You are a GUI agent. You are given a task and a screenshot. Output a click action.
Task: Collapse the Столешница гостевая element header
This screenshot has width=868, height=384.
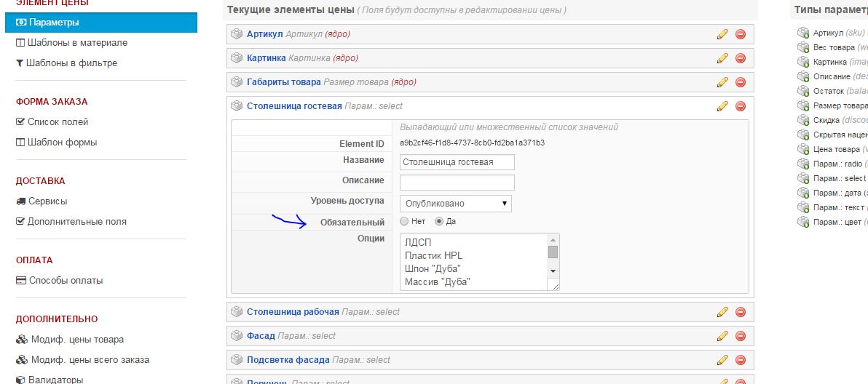tap(293, 106)
